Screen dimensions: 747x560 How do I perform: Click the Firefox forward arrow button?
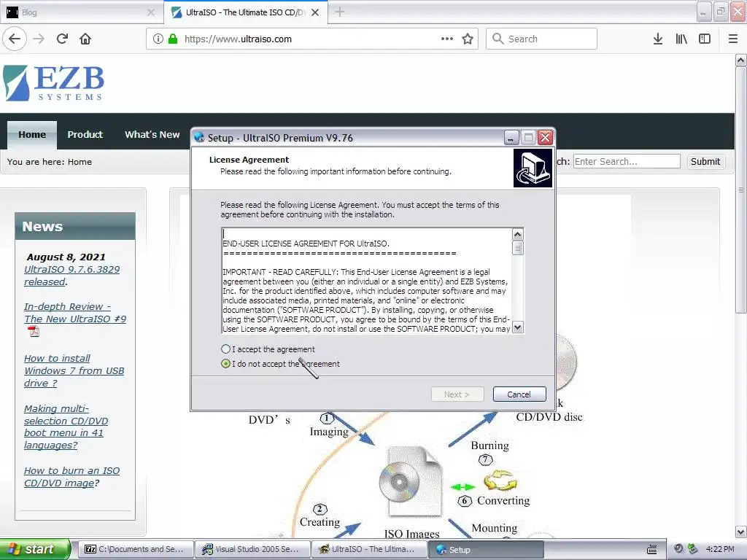(x=39, y=39)
